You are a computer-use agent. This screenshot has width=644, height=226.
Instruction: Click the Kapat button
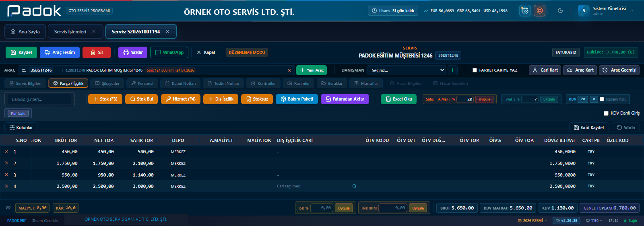click(206, 52)
